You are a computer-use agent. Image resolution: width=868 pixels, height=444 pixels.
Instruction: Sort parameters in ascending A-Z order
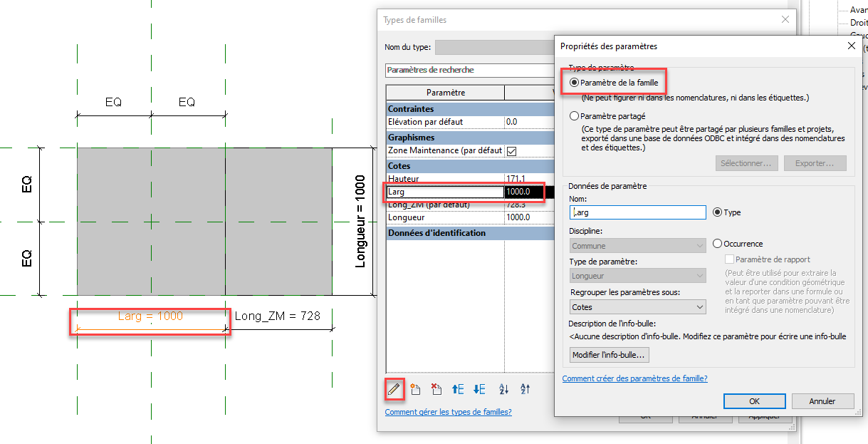coord(504,389)
